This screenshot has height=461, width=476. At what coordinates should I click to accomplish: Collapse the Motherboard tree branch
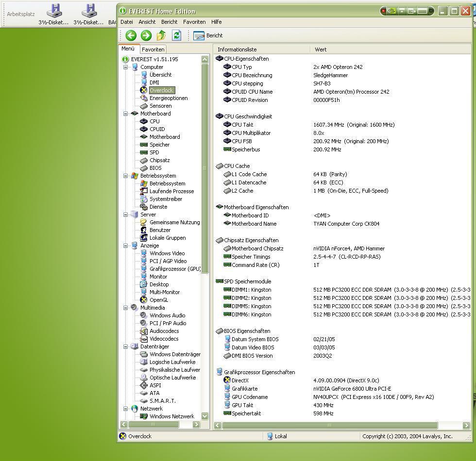pyautogui.click(x=125, y=114)
